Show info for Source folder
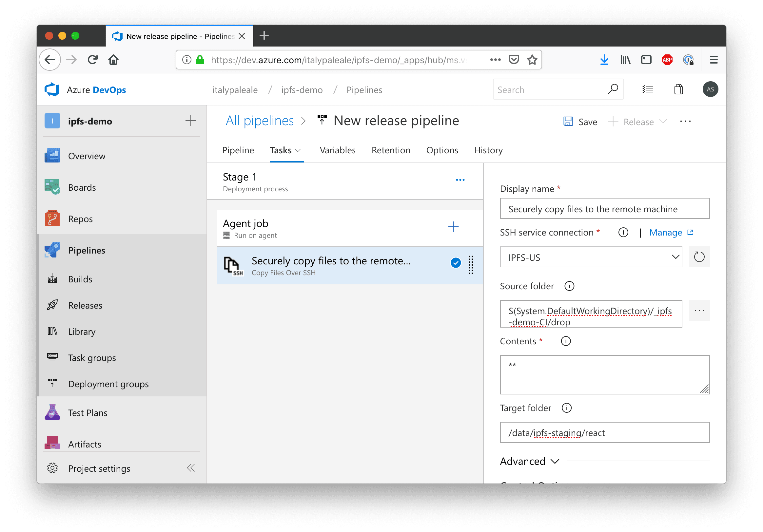763x532 pixels. point(569,286)
